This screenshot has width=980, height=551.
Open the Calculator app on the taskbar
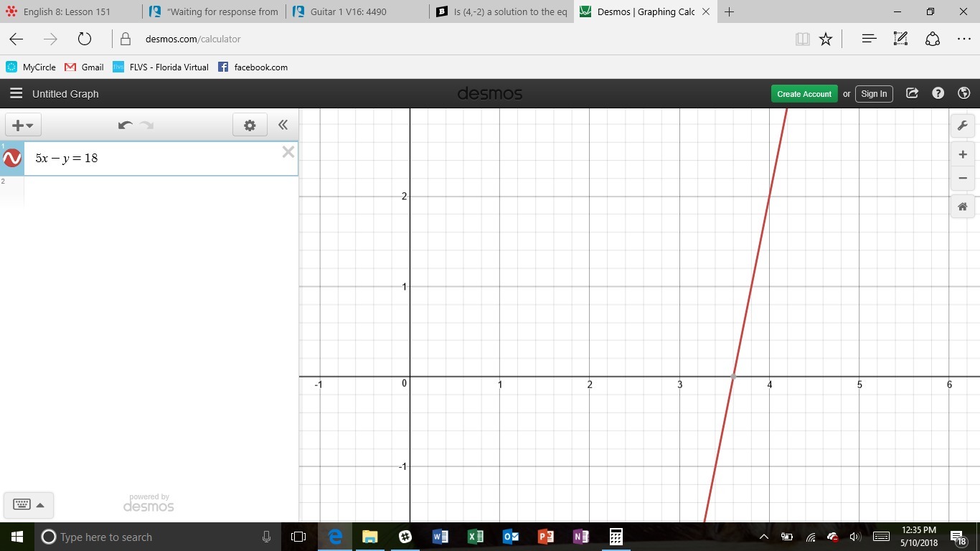616,537
